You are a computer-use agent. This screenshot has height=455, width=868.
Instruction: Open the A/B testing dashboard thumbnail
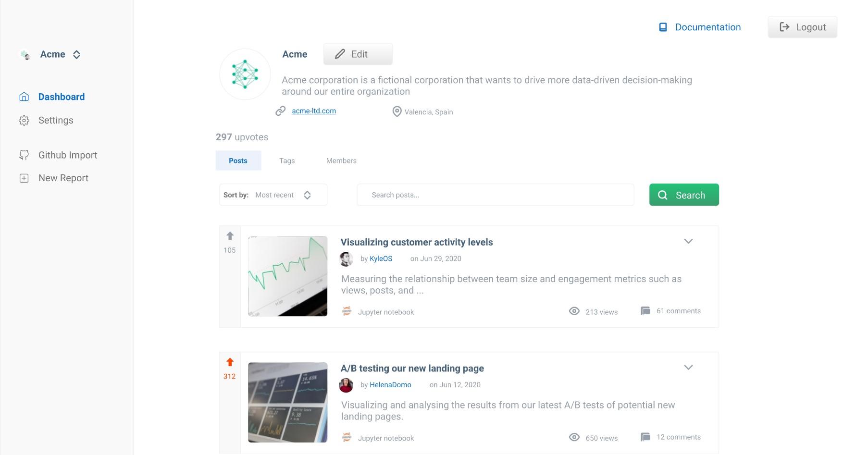[287, 402]
